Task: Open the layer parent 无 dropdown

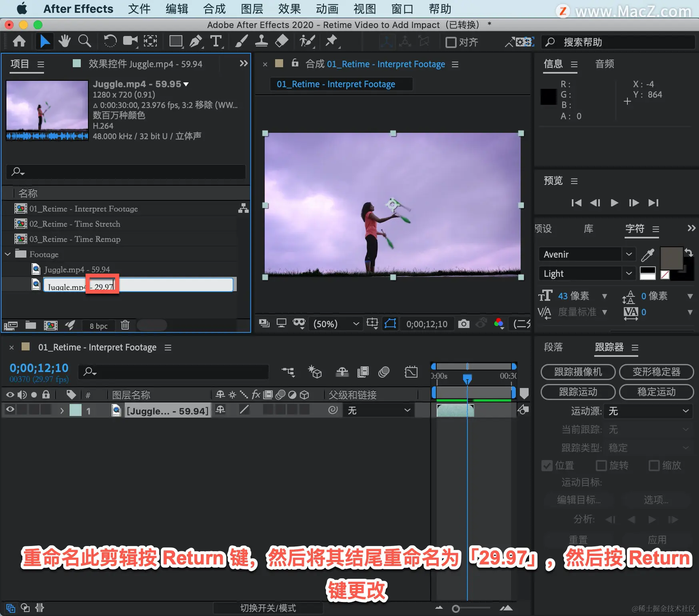Action: tap(379, 410)
